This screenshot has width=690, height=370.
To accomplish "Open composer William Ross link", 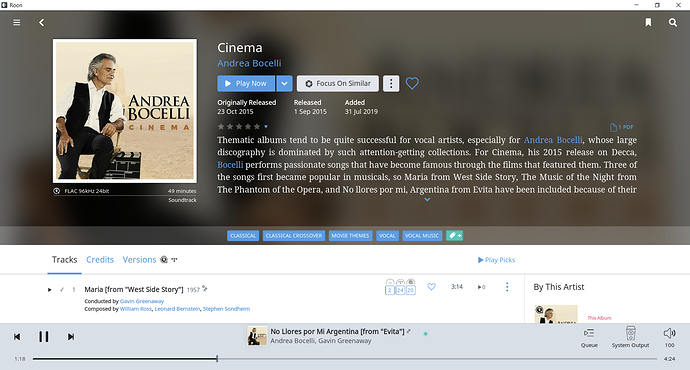I will 136,309.
